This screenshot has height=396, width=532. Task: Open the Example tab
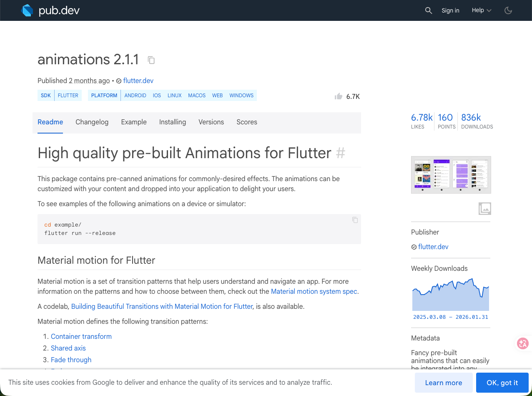coord(134,122)
